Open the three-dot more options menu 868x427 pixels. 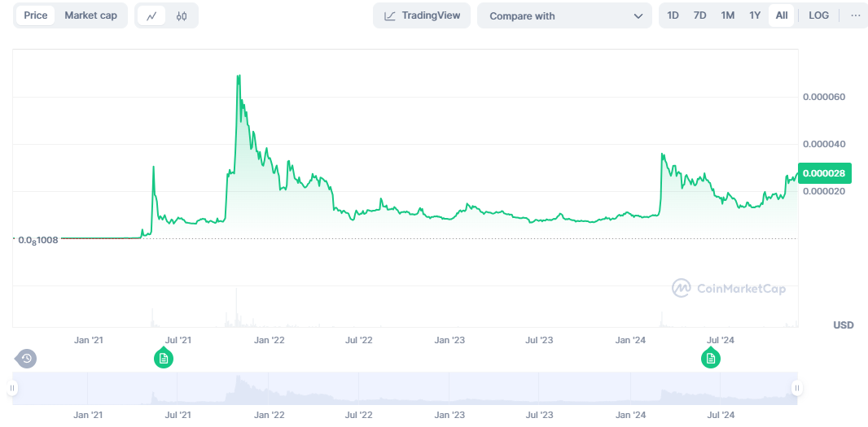[x=856, y=15]
